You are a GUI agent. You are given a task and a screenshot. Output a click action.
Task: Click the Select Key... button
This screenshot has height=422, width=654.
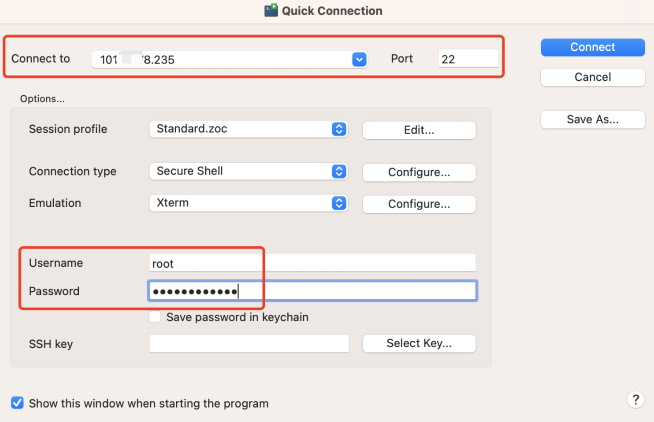[x=419, y=343]
